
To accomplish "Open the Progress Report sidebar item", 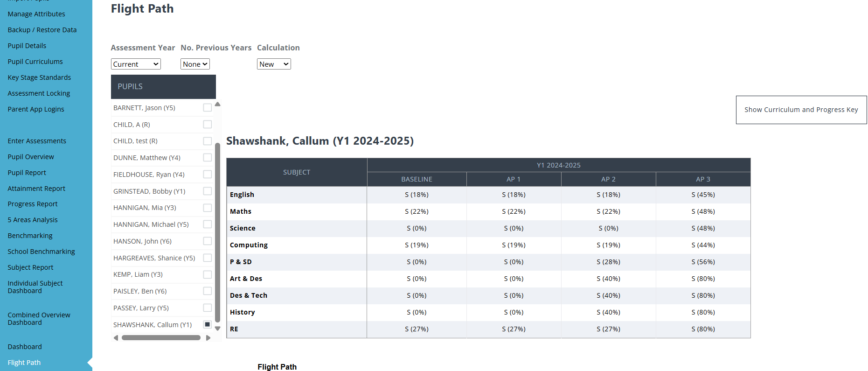I will pos(33,204).
